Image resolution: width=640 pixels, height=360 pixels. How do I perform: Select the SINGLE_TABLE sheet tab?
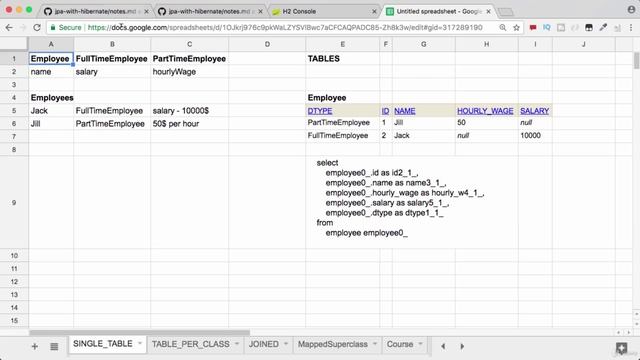103,344
